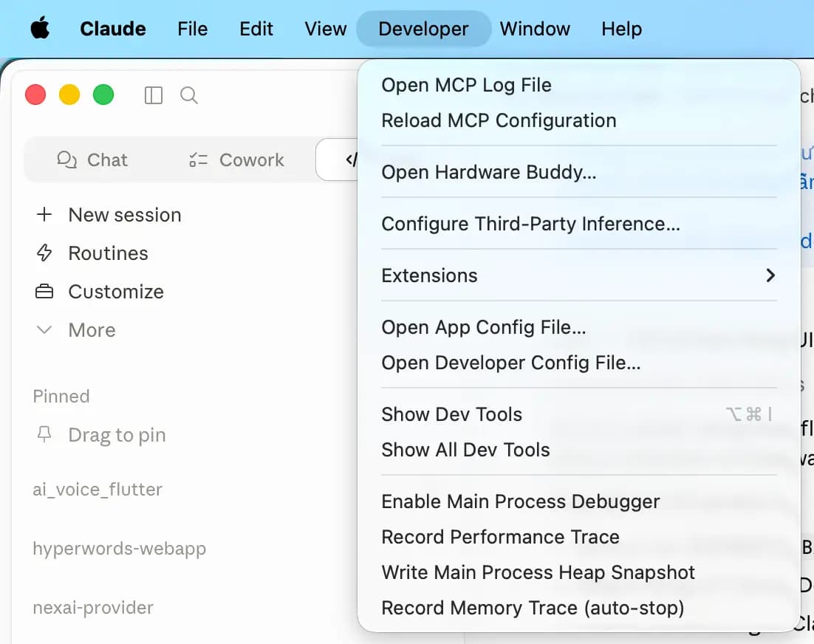Choose Open Hardware Buddy…
Screen dimensions: 814x644
[x=579, y=172]
